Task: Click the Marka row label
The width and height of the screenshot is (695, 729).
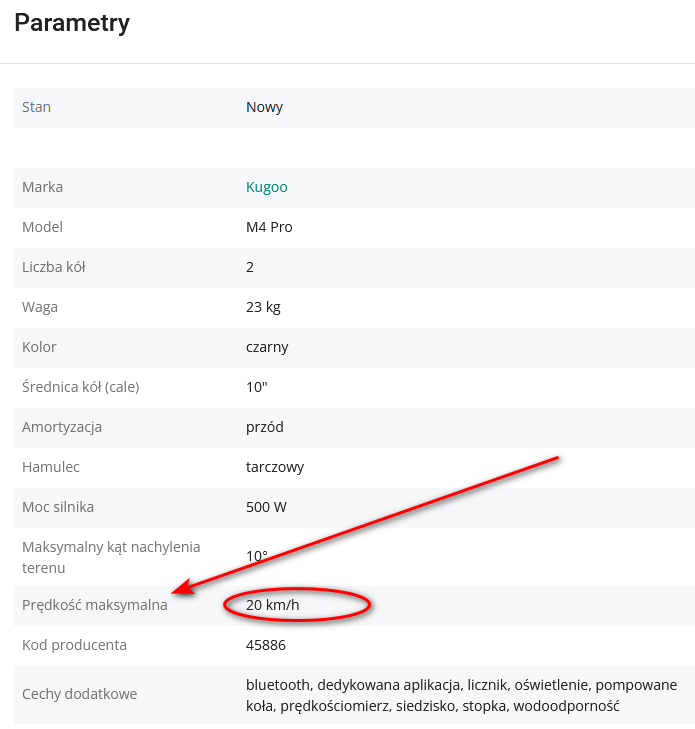Action: click(42, 187)
